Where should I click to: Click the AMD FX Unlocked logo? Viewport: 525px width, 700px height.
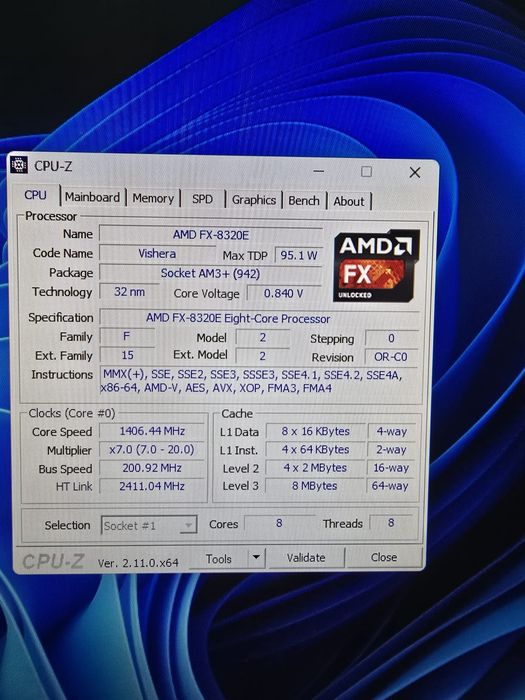(376, 265)
